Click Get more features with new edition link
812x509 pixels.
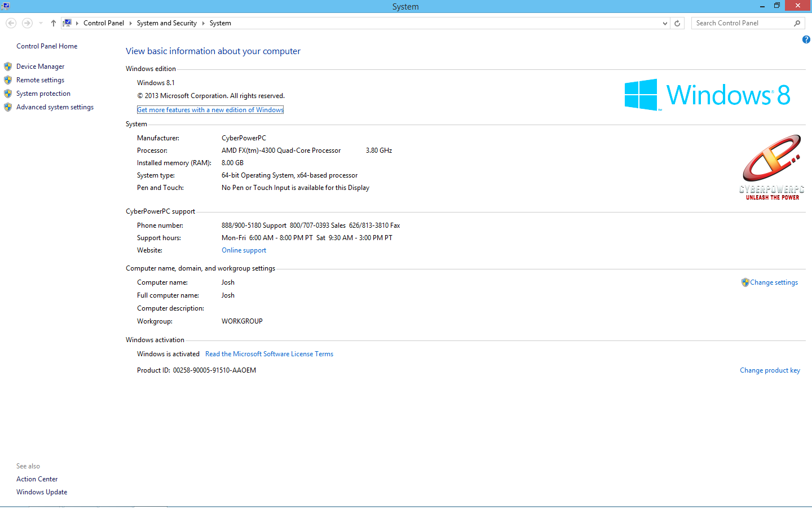[210, 110]
